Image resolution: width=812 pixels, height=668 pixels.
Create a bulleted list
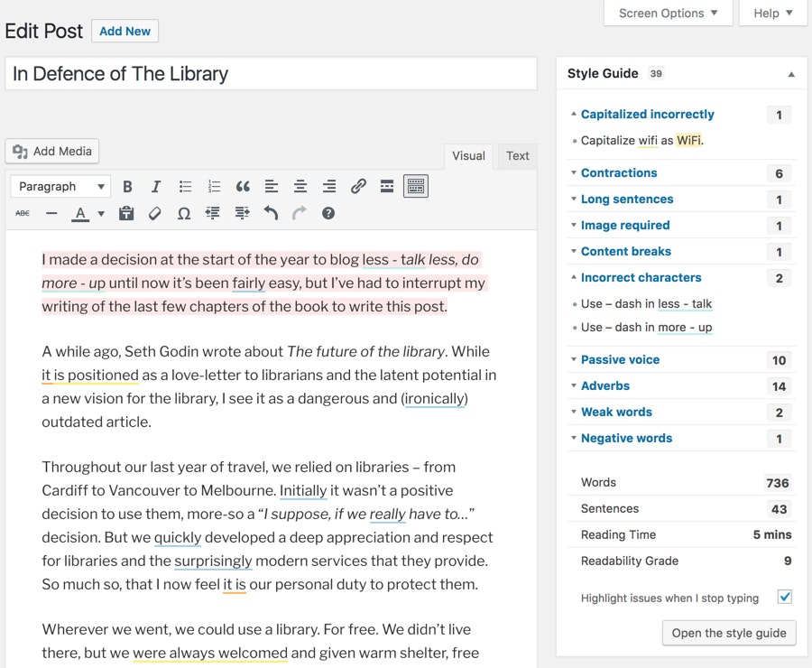[x=185, y=186]
